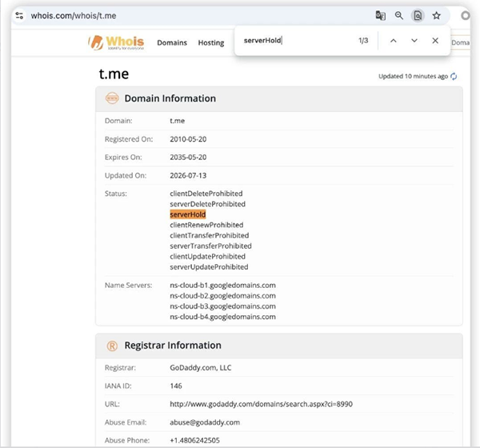Click the find-in-page icon in address bar
The image size is (480, 448).
[x=418, y=15]
